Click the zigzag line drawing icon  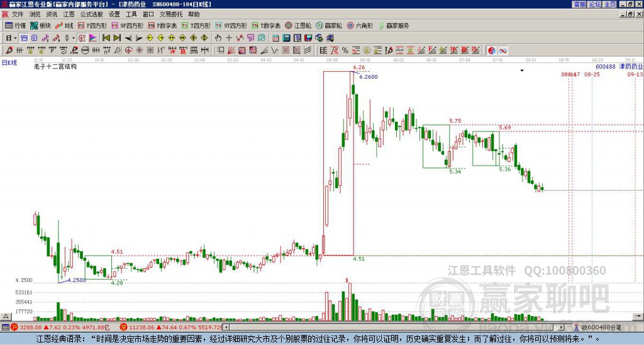[x=240, y=38]
